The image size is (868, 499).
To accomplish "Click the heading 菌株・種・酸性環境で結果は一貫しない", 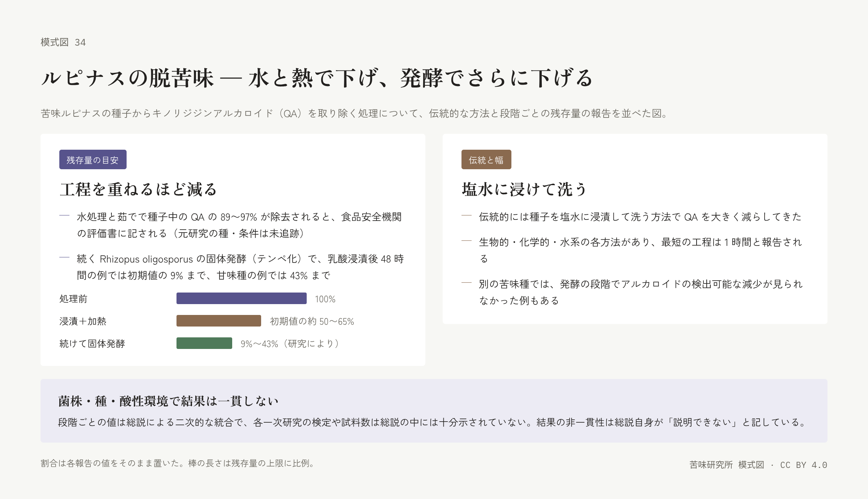I will click(168, 401).
